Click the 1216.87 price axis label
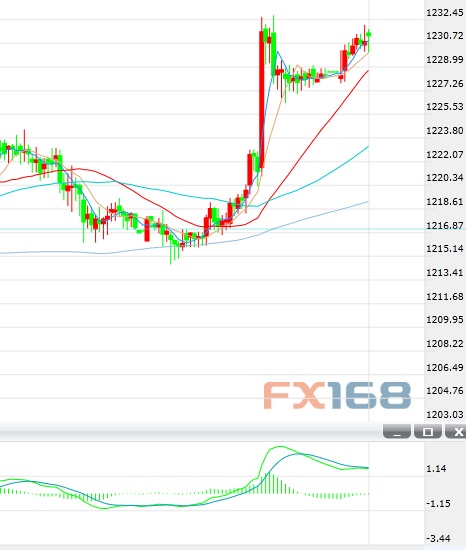467x550 pixels. pyautogui.click(x=445, y=225)
